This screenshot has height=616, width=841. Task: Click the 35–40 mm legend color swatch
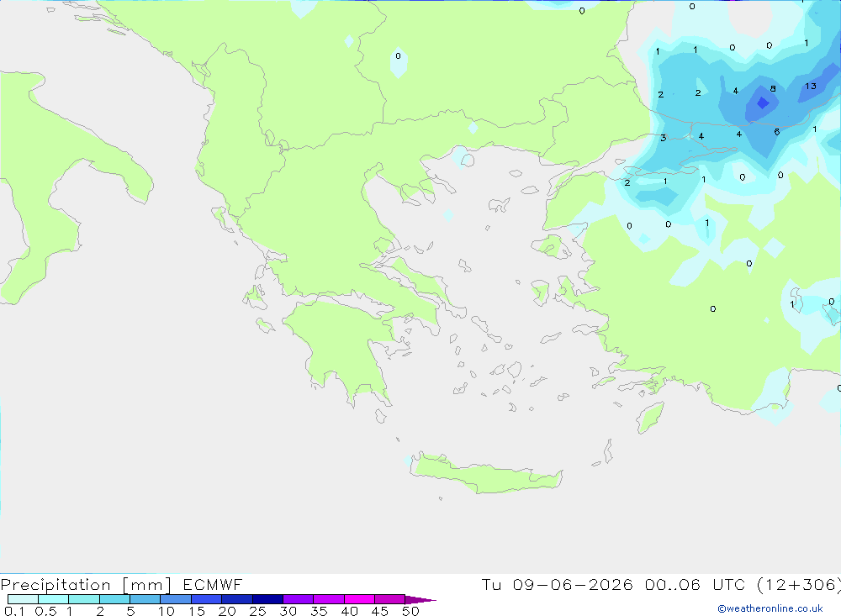click(329, 599)
